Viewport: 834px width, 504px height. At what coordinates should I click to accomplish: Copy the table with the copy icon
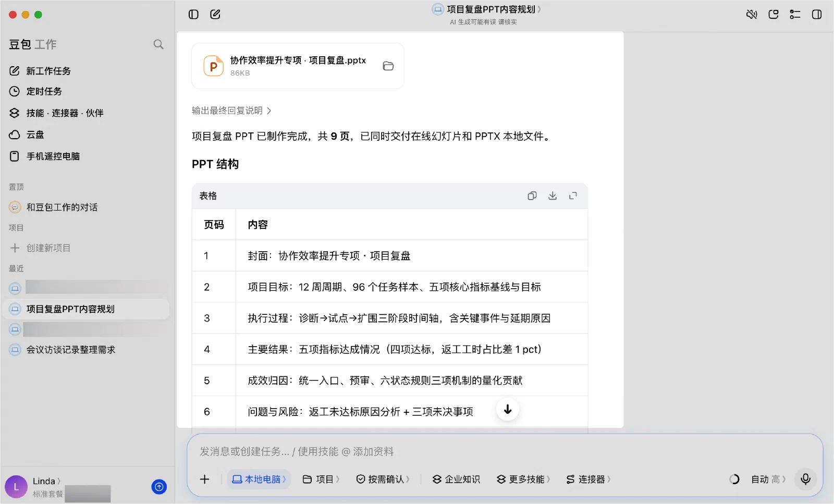[x=532, y=196]
